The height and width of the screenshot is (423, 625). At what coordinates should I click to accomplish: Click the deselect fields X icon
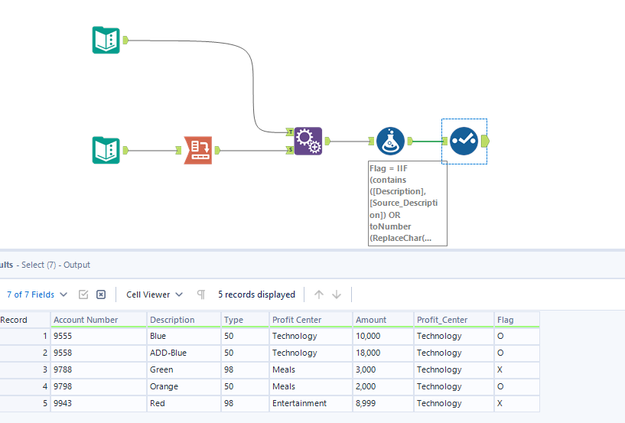coord(101,295)
